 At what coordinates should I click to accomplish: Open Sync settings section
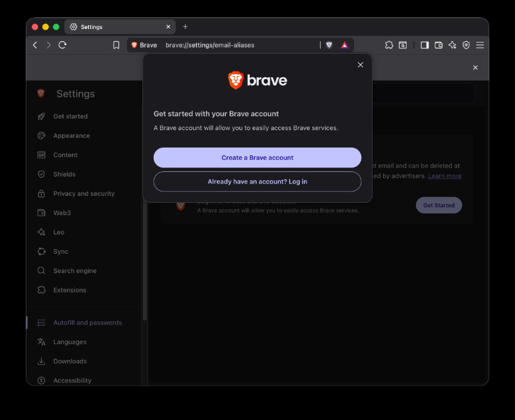pyautogui.click(x=61, y=251)
